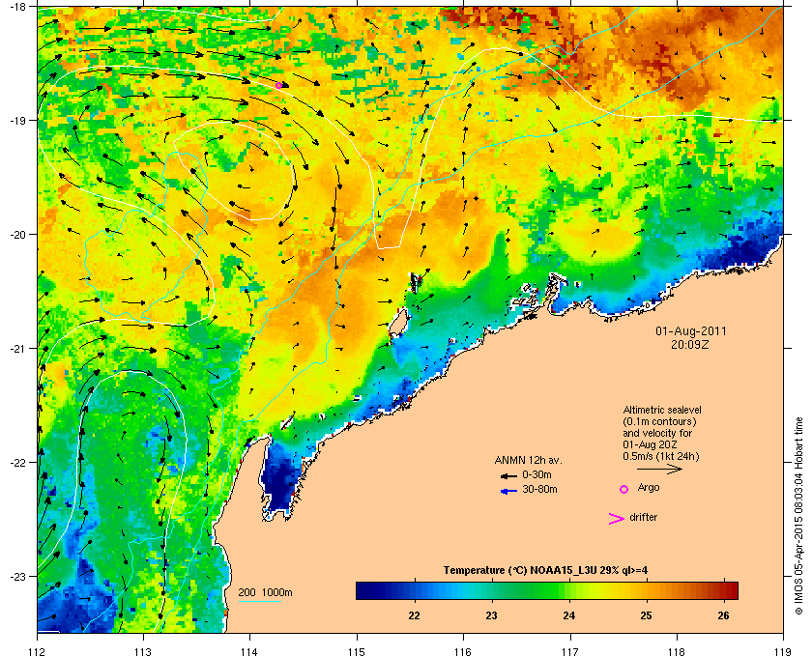
Task: Click the longitude axis label '114'
Action: click(249, 651)
